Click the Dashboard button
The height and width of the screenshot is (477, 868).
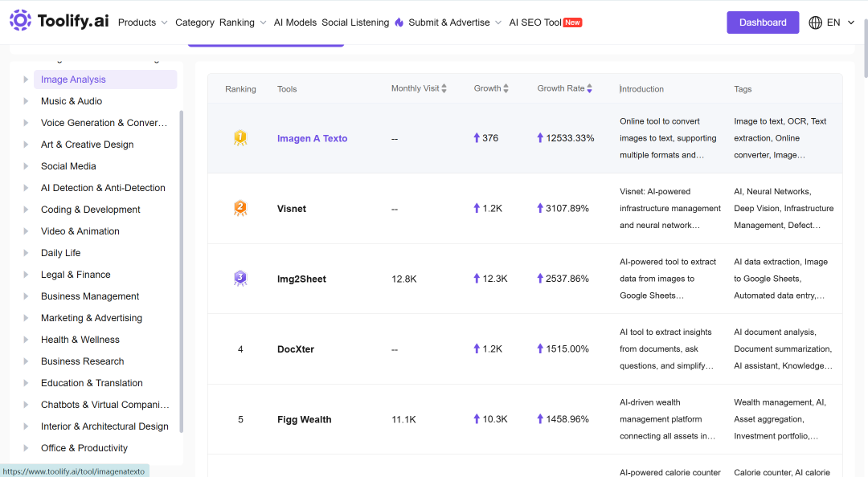tap(763, 22)
